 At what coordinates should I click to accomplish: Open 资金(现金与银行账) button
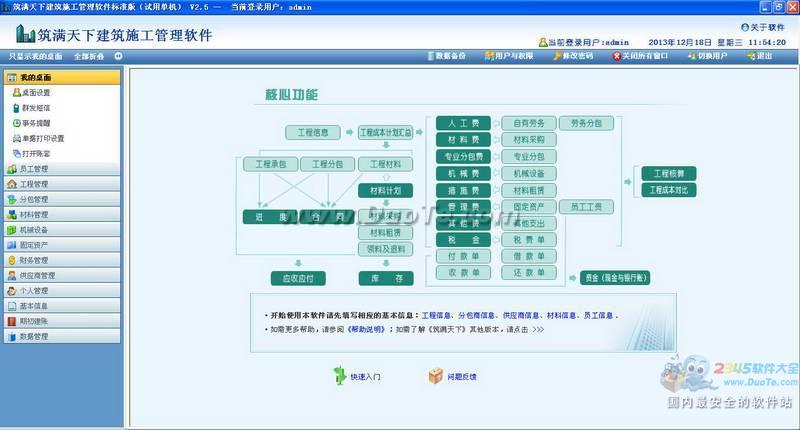tap(615, 277)
